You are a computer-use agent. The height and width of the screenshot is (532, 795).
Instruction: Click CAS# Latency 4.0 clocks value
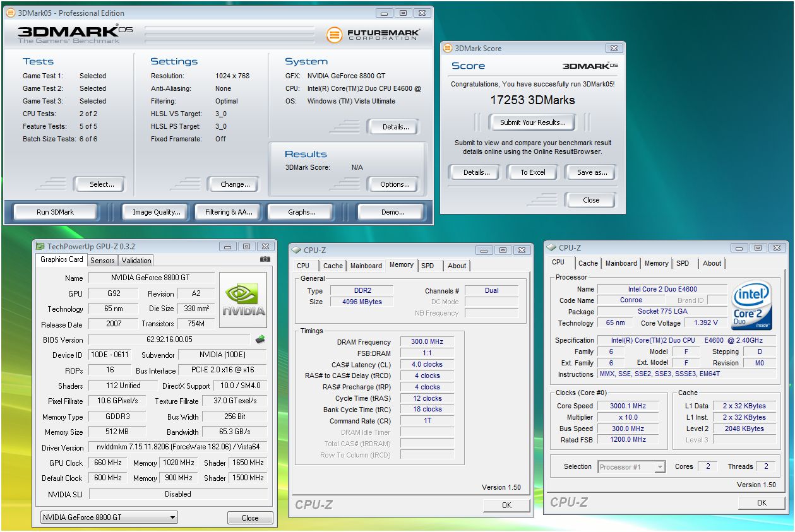click(x=427, y=365)
